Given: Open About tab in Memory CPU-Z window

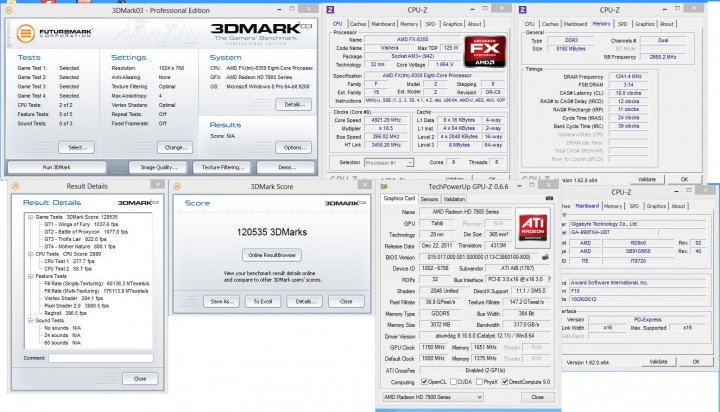Looking at the screenshot, I should (666, 24).
